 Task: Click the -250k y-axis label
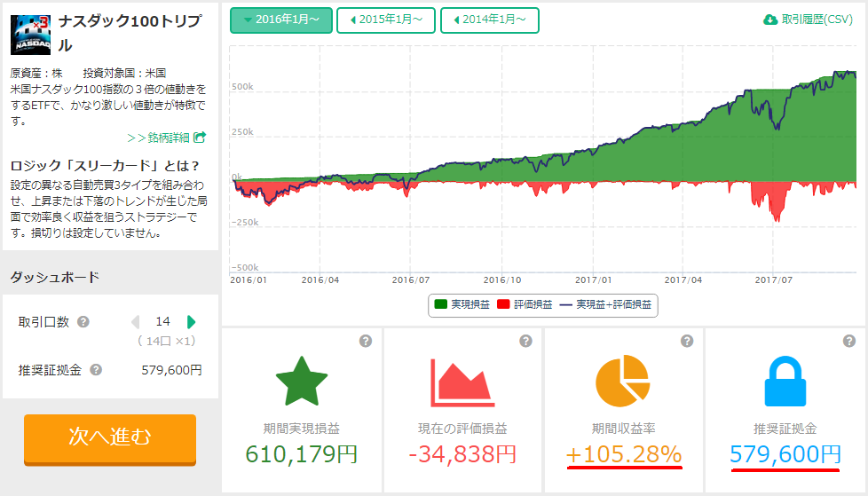245,223
